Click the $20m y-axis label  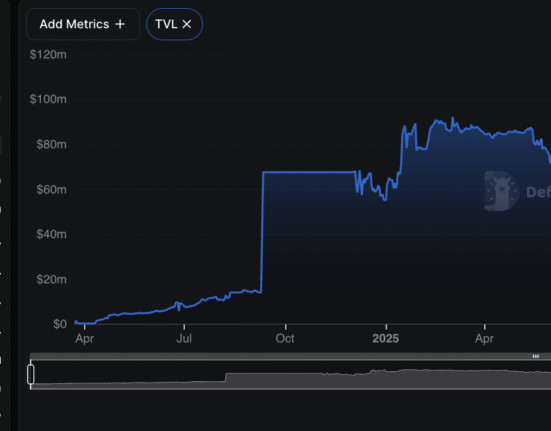point(51,279)
